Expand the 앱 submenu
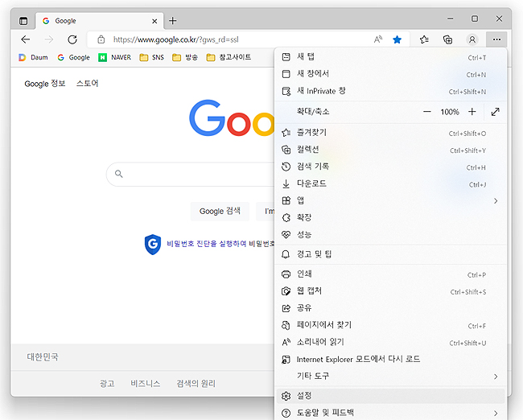Image resolution: width=523 pixels, height=420 pixels. coord(389,201)
